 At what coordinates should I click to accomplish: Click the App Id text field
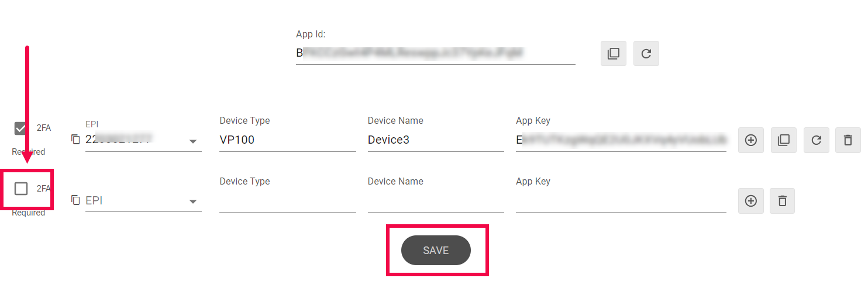coord(435,53)
